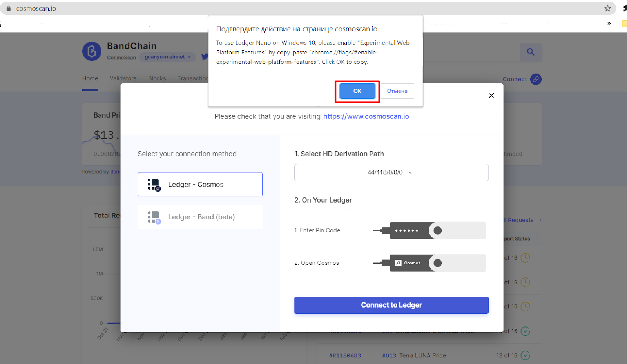Viewport: 627px width, 364px height.
Task: Click the page search input field
Action: (471, 52)
